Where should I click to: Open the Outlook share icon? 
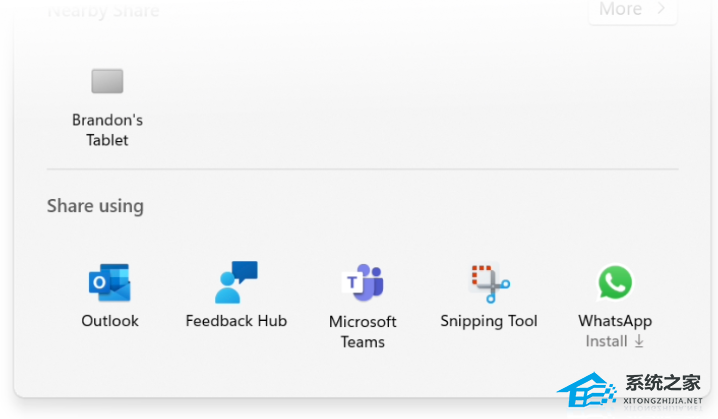coord(109,283)
